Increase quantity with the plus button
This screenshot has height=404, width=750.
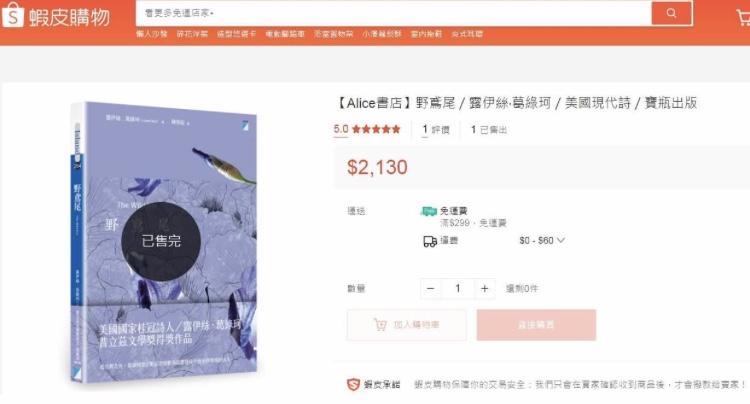[x=485, y=289]
